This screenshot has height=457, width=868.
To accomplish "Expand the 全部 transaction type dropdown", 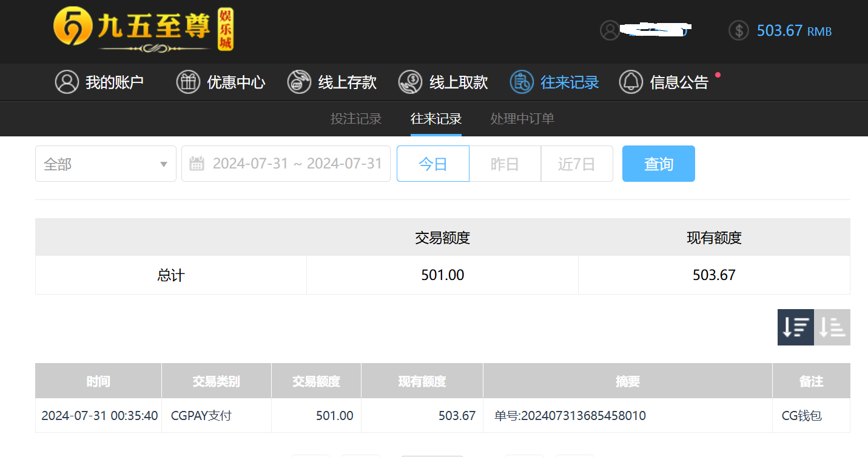I will [x=106, y=164].
